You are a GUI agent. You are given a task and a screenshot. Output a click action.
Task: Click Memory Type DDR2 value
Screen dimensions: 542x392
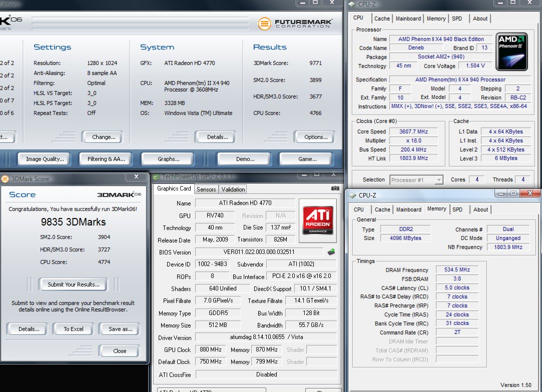[405, 229]
